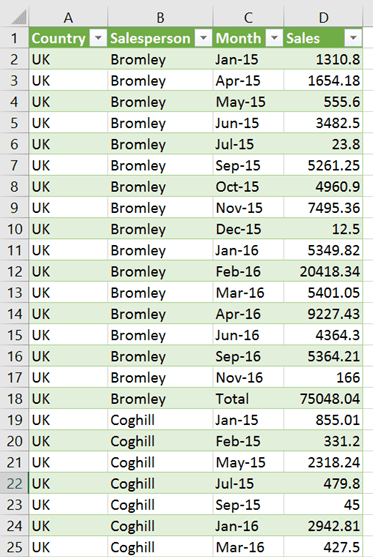373x557 pixels.
Task: Select column B header
Action: pyautogui.click(x=160, y=17)
